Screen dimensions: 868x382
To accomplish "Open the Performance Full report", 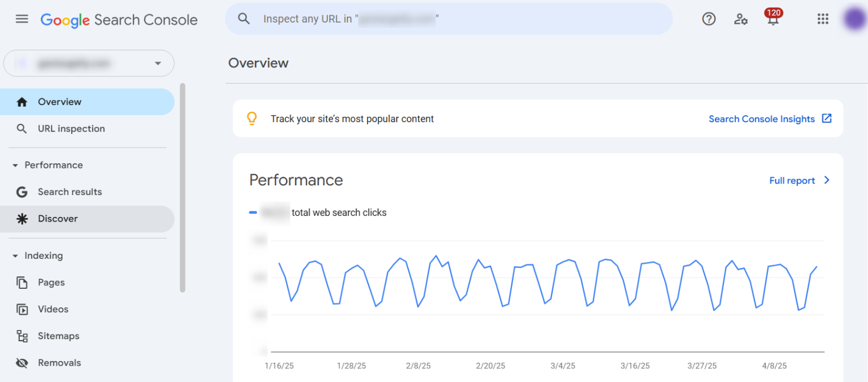I will pyautogui.click(x=799, y=181).
